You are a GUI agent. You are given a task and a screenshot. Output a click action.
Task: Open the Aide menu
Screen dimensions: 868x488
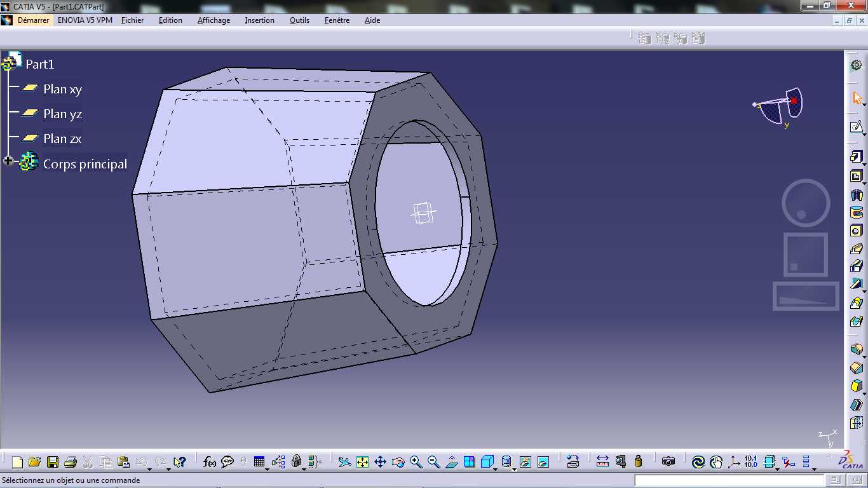pos(372,20)
